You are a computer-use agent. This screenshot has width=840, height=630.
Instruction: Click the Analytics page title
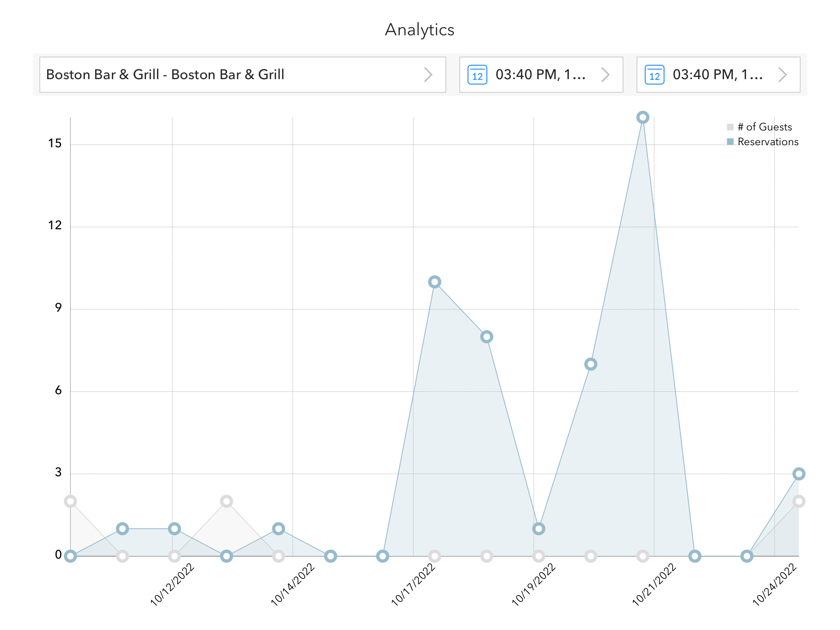click(420, 30)
